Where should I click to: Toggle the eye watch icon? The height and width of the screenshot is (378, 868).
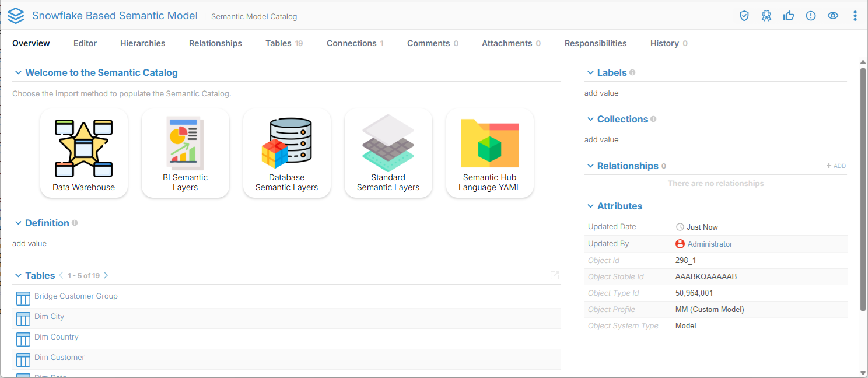(x=833, y=16)
